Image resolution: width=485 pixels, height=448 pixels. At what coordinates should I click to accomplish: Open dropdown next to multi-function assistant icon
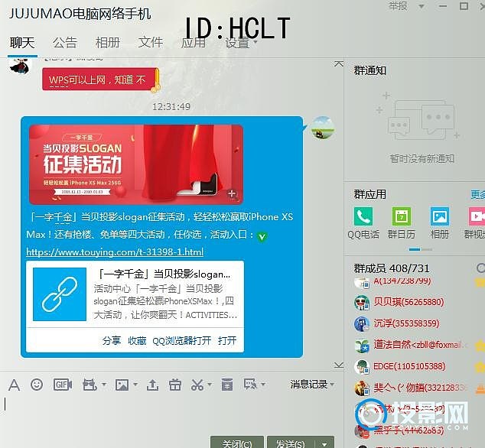point(104,385)
